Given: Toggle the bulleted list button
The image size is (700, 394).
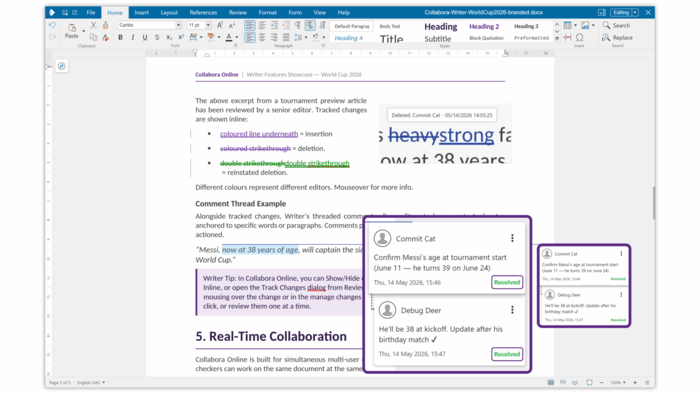Looking at the screenshot, I should point(250,25).
